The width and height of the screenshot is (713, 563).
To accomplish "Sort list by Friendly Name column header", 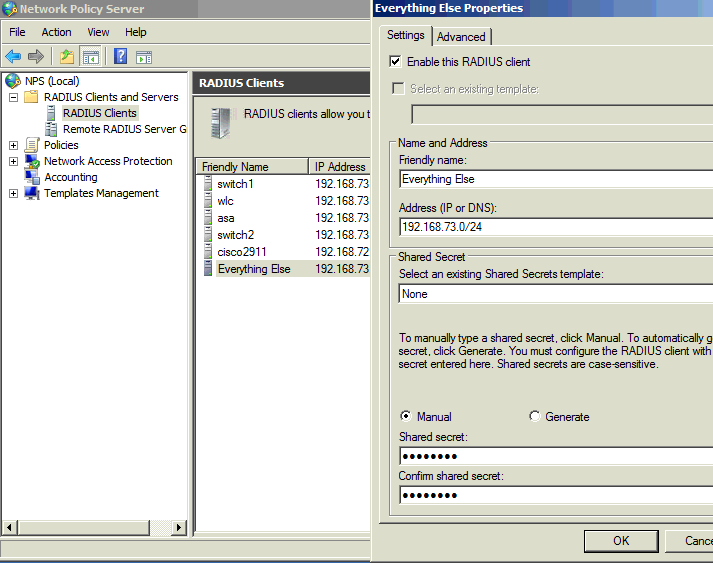I will pyautogui.click(x=250, y=167).
